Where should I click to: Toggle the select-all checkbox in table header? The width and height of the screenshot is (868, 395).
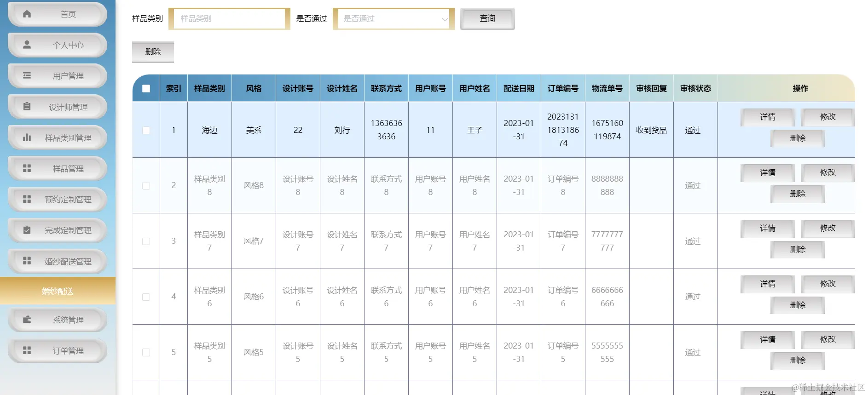click(x=146, y=88)
